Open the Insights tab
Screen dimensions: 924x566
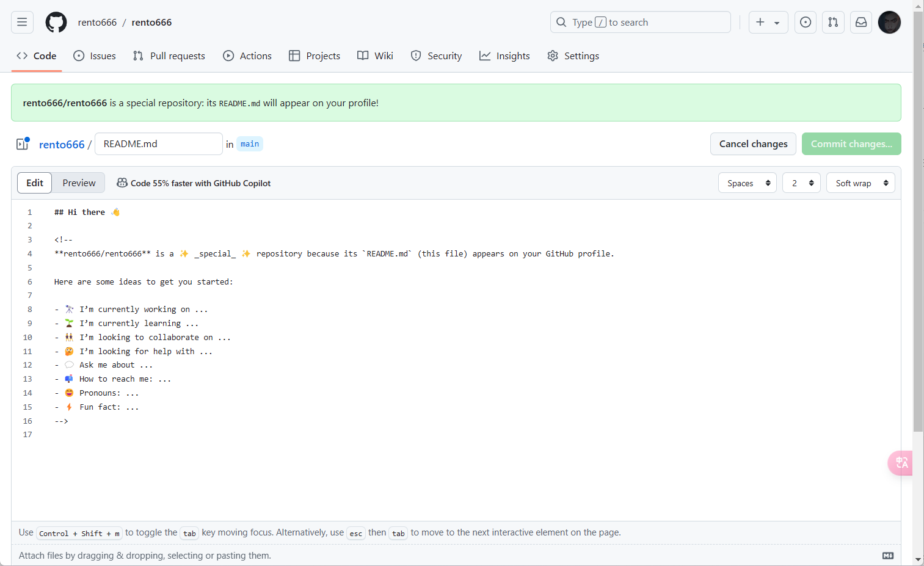tap(504, 56)
